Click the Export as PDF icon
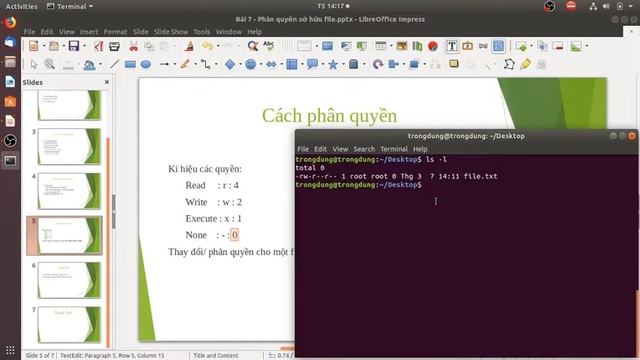Screen dimensions: 640x360 [x=98, y=46]
